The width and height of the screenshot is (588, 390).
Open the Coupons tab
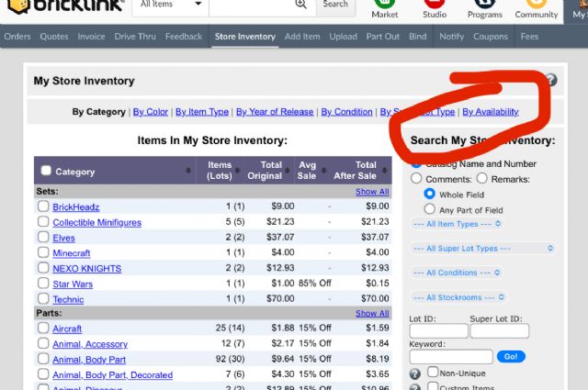pyautogui.click(x=491, y=37)
